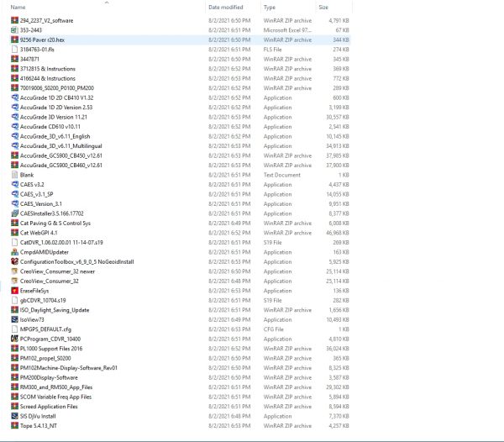Sort files by the Name column header

click(18, 7)
